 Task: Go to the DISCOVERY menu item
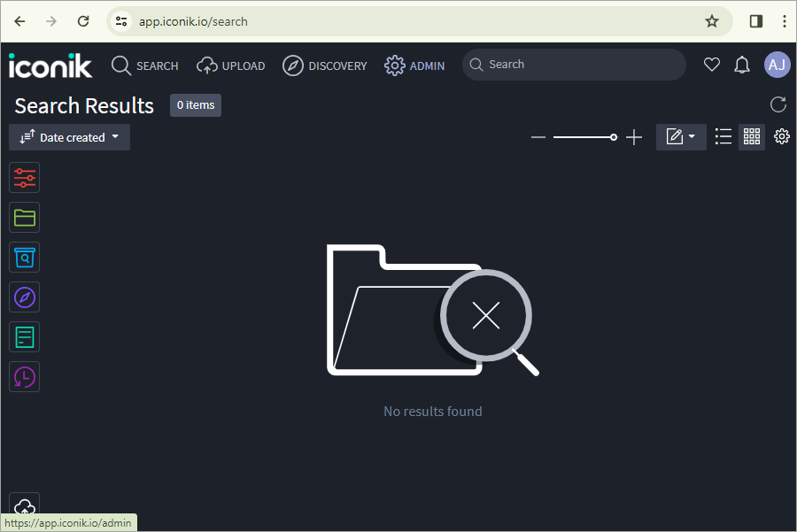point(325,66)
